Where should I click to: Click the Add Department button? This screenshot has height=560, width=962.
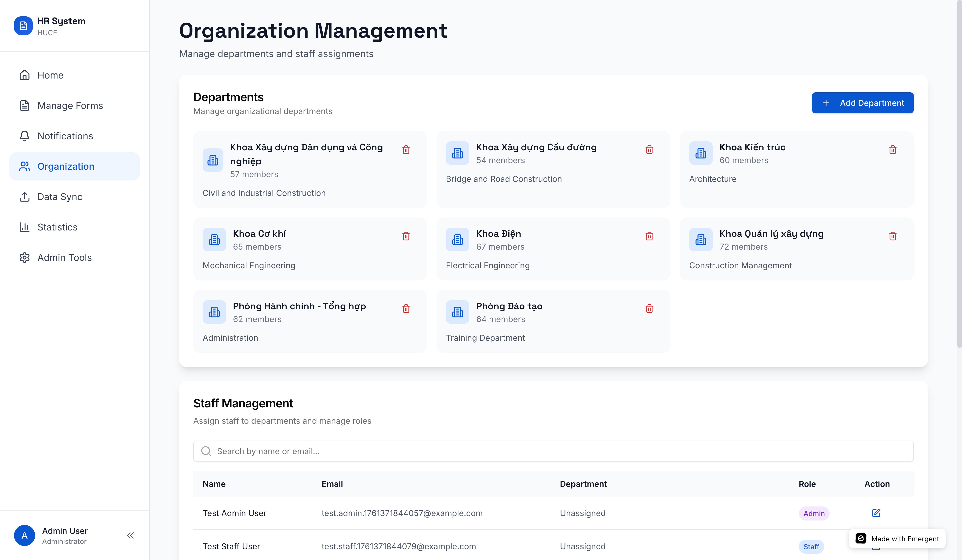click(x=862, y=103)
